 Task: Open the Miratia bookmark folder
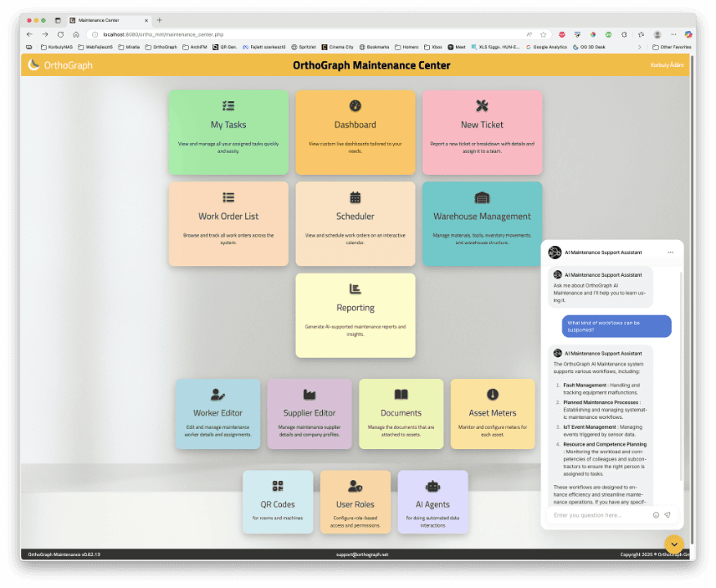point(129,47)
